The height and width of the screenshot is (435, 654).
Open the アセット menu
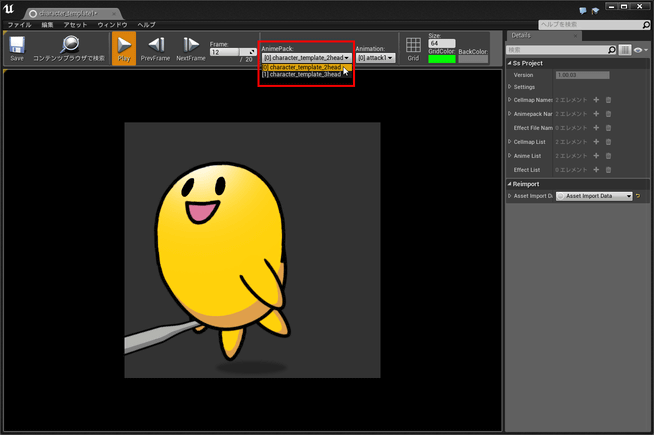(x=75, y=25)
